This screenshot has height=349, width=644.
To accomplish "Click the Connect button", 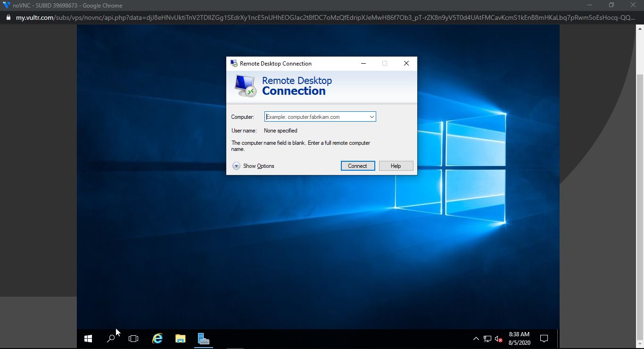I will [x=358, y=166].
